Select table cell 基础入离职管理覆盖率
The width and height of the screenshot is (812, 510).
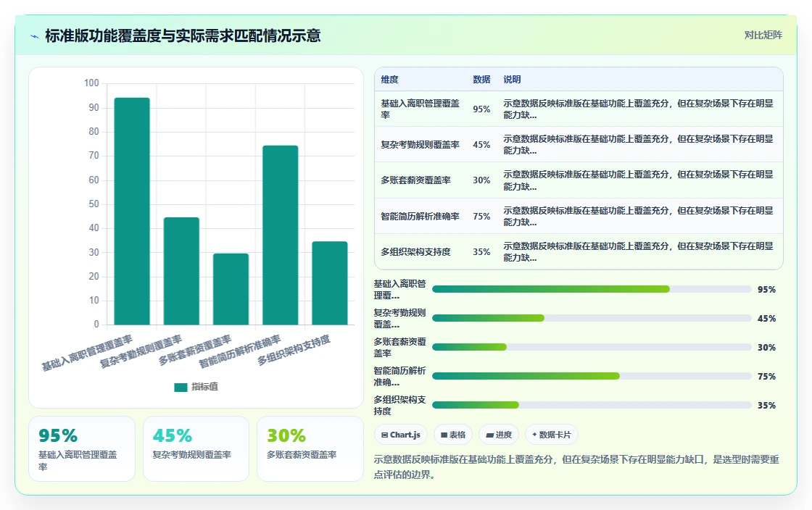point(420,109)
